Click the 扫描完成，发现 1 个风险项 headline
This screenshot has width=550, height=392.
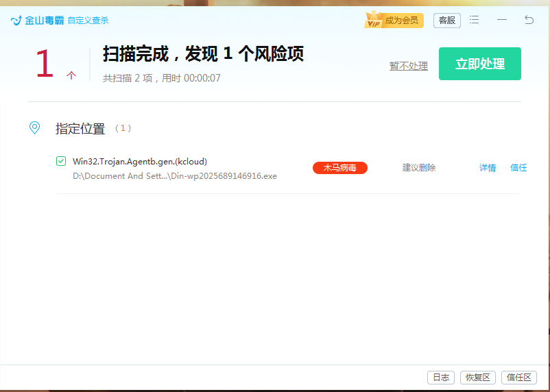point(203,54)
